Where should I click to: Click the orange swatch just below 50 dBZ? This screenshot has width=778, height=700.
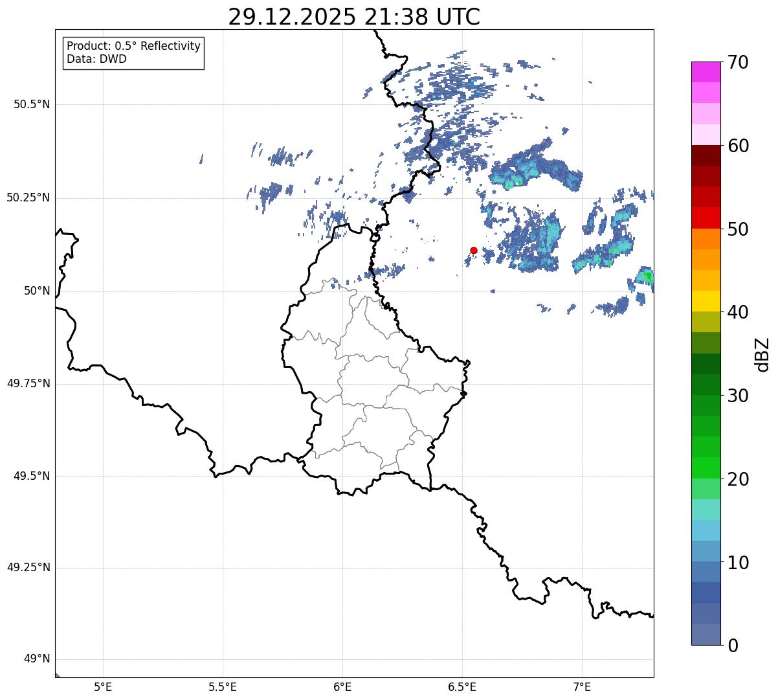pos(706,239)
